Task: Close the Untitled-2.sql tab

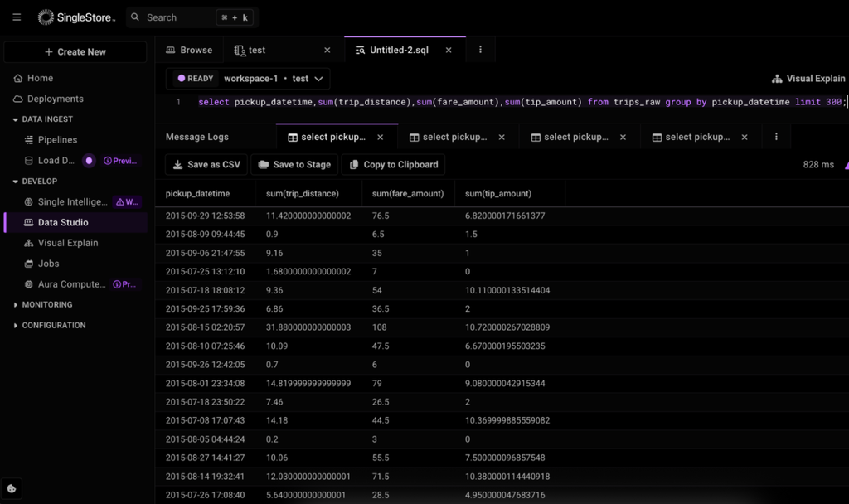Action: (x=449, y=50)
